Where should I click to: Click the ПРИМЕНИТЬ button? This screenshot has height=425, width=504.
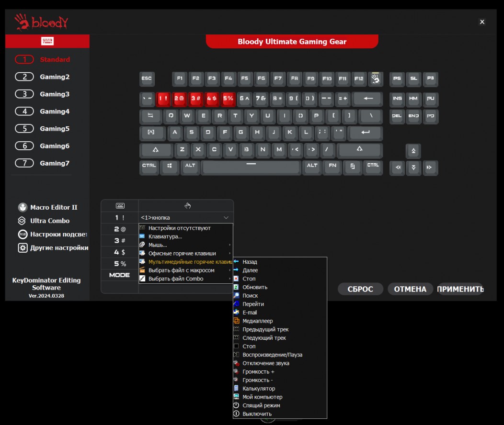(460, 289)
